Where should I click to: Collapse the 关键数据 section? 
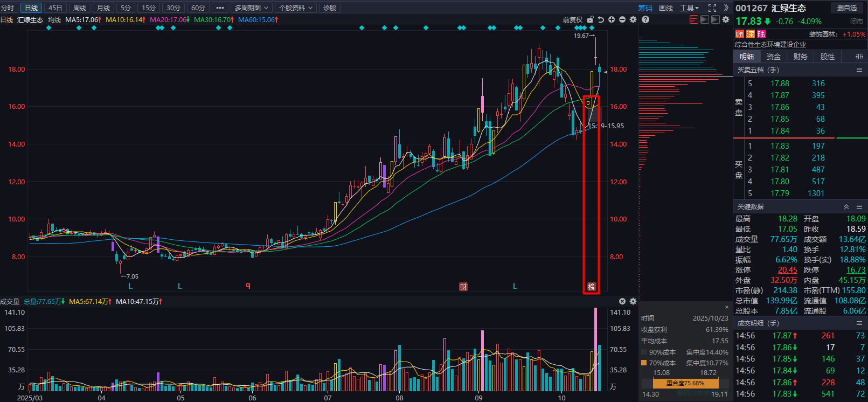coord(846,207)
